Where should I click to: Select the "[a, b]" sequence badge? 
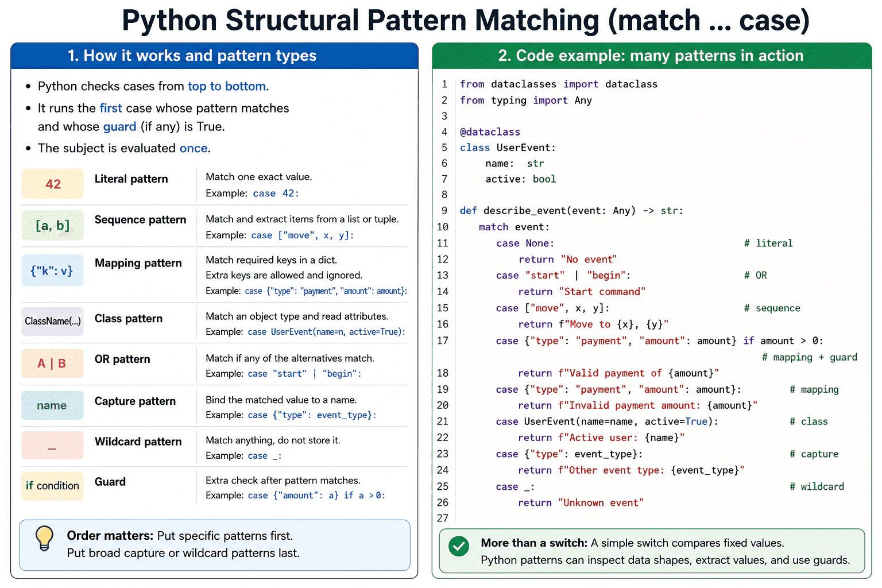(53, 225)
